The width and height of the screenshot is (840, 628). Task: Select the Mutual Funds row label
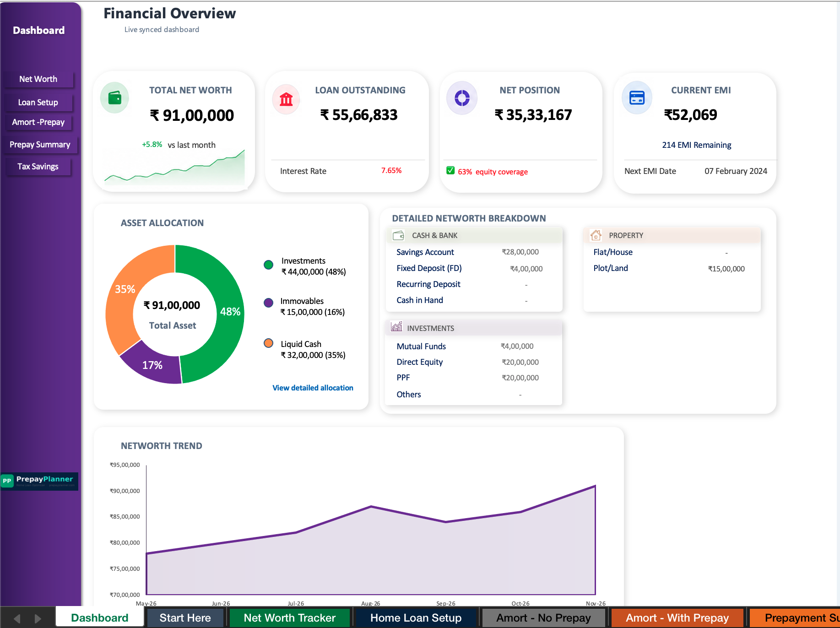(x=421, y=346)
